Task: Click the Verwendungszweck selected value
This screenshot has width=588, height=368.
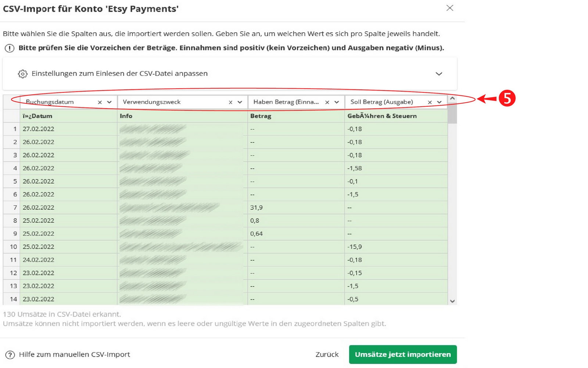Action: tap(151, 102)
